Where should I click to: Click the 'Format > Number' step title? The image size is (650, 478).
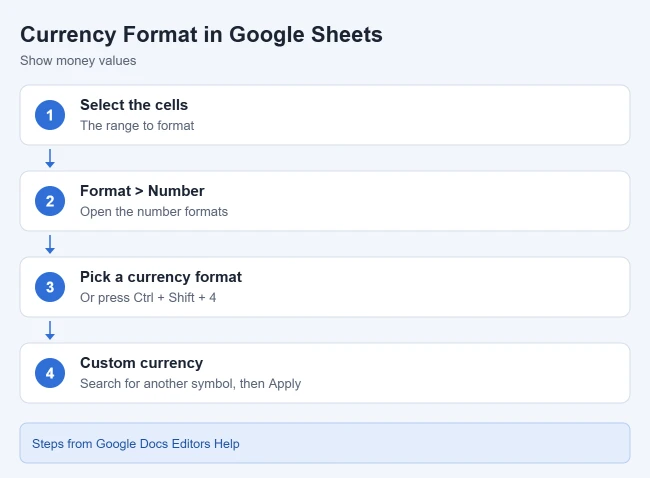tap(142, 191)
